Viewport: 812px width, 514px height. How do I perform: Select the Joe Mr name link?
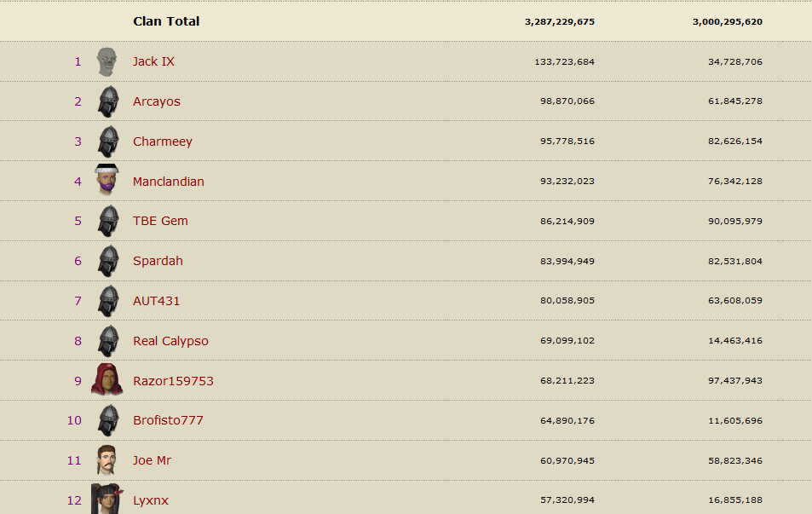tap(152, 460)
